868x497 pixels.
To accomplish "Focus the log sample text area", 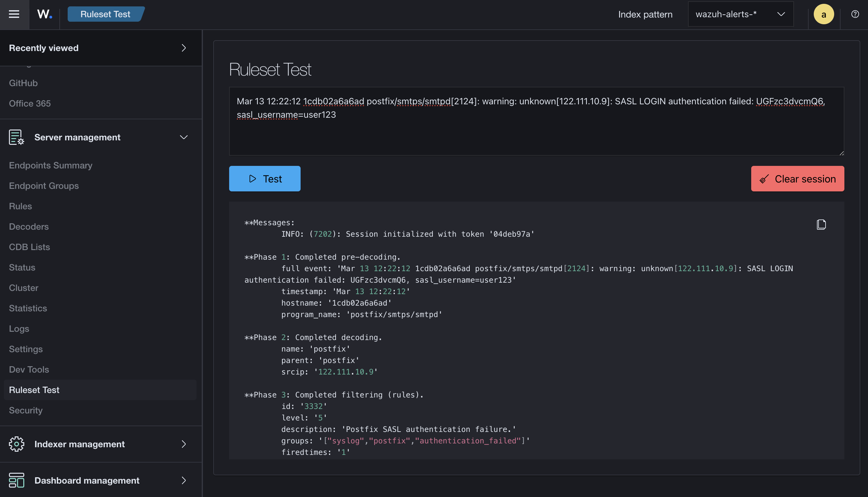I will 536,121.
